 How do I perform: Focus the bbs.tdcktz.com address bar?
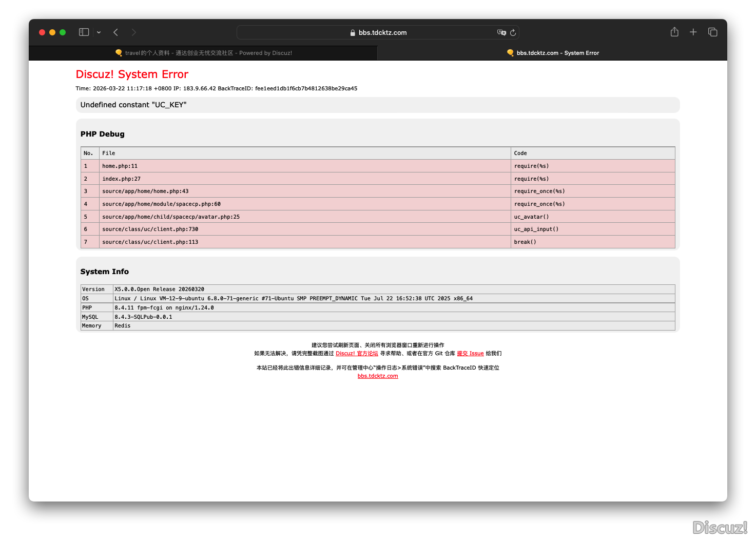[x=382, y=32]
